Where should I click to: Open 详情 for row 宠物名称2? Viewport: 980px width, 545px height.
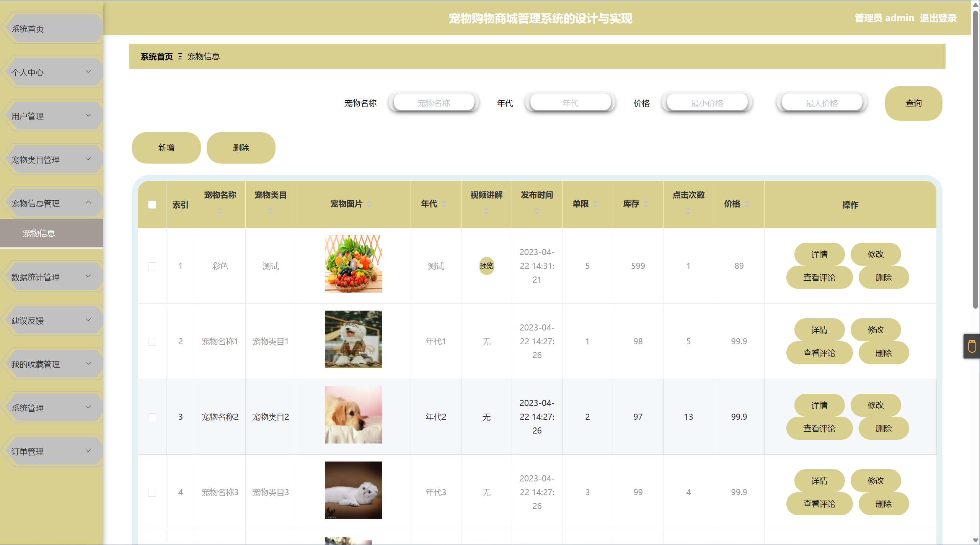coord(819,405)
